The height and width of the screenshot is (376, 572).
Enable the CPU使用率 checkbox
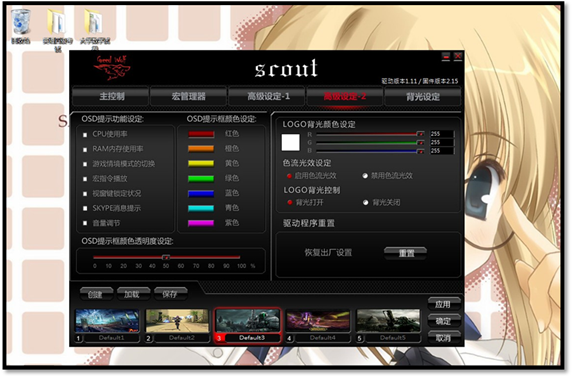click(85, 135)
